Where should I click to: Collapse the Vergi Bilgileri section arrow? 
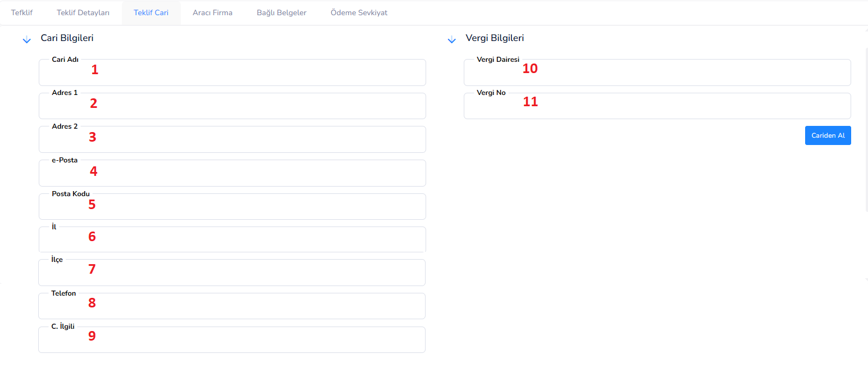(x=451, y=40)
